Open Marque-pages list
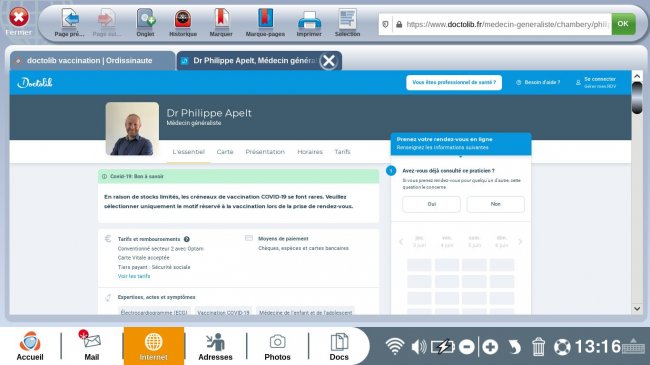Screen dimensions: 650x365 tap(265, 19)
